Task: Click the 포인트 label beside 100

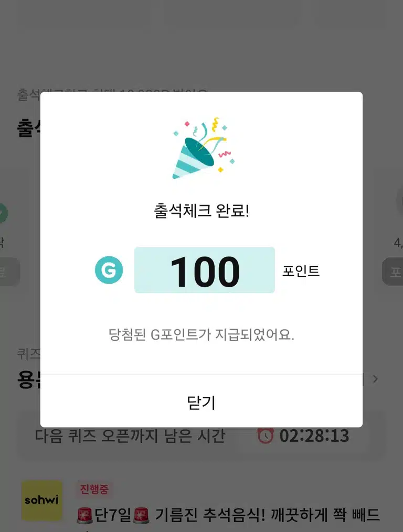Action: 301,271
